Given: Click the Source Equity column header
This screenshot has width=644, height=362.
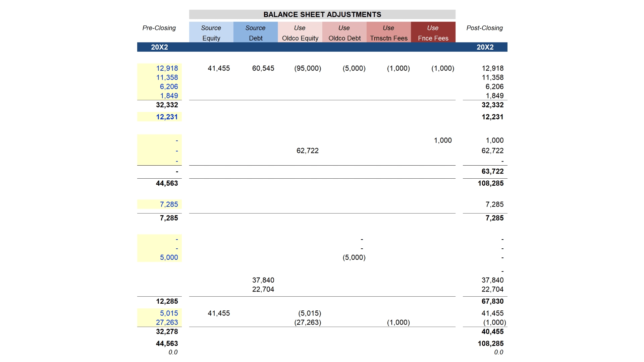Looking at the screenshot, I should tap(211, 33).
